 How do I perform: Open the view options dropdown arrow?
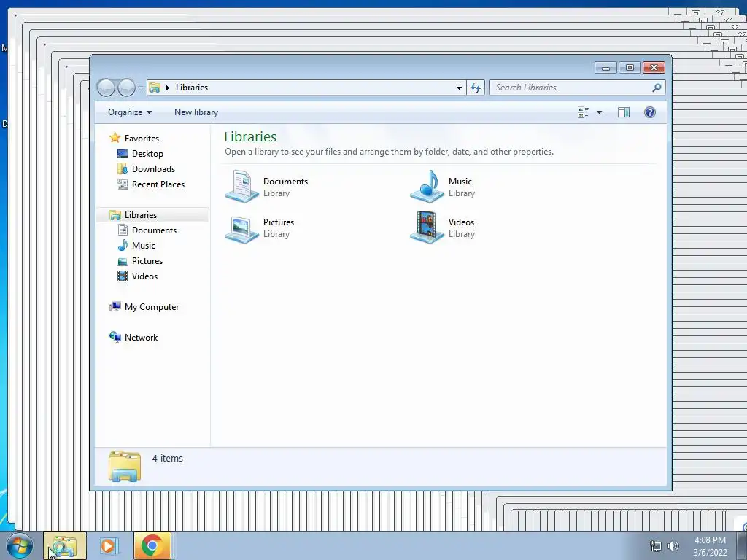pyautogui.click(x=600, y=112)
